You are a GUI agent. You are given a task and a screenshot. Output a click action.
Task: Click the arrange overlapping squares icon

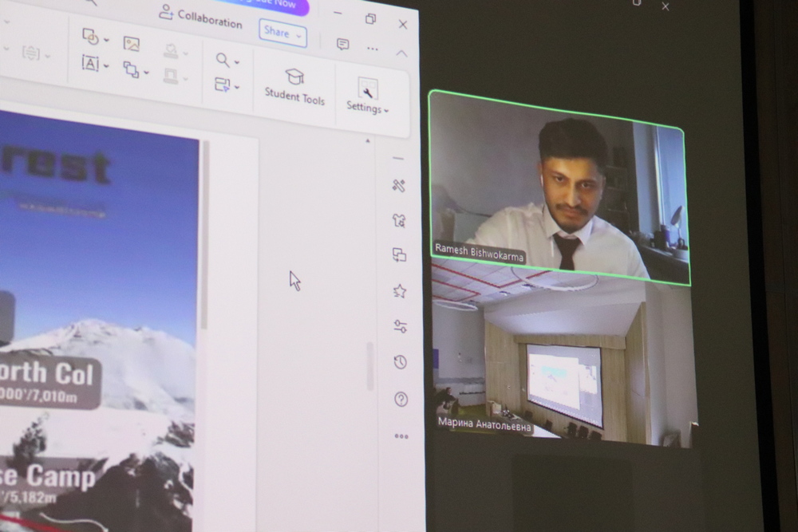(132, 69)
